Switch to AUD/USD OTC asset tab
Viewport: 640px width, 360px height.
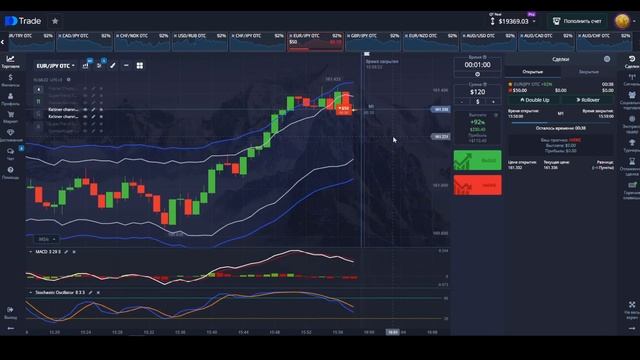[489, 41]
